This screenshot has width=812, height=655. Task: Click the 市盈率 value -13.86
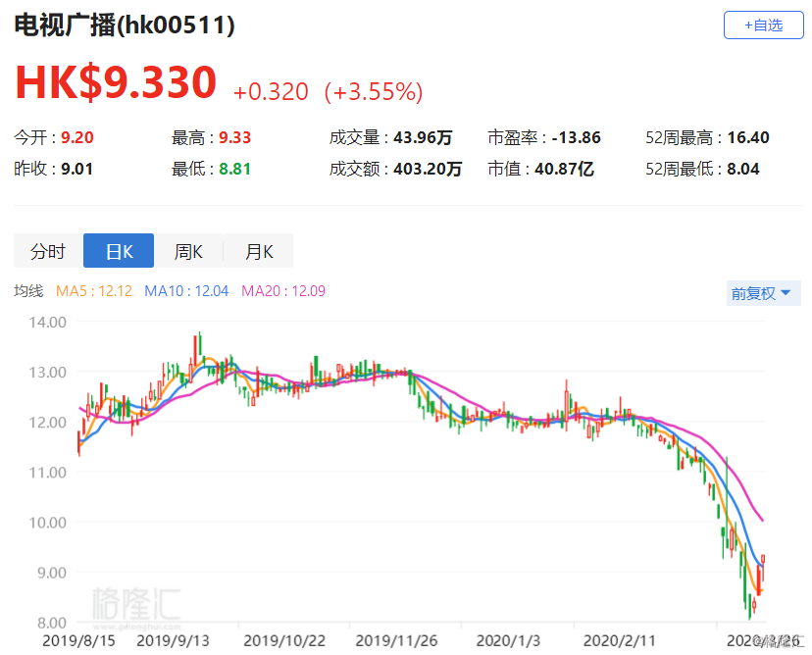click(x=576, y=137)
